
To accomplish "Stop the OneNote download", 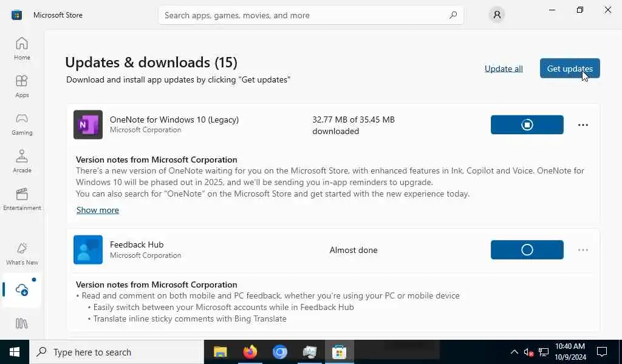I will 527,125.
